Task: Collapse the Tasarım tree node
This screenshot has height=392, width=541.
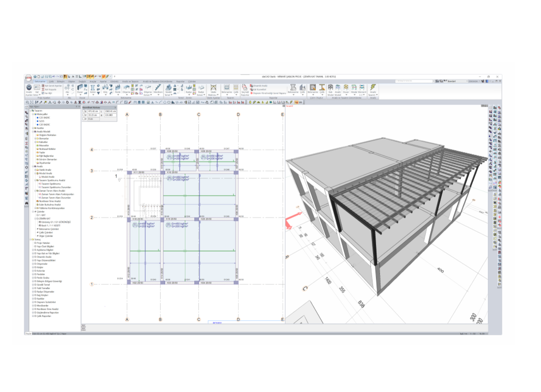Action: click(x=30, y=111)
